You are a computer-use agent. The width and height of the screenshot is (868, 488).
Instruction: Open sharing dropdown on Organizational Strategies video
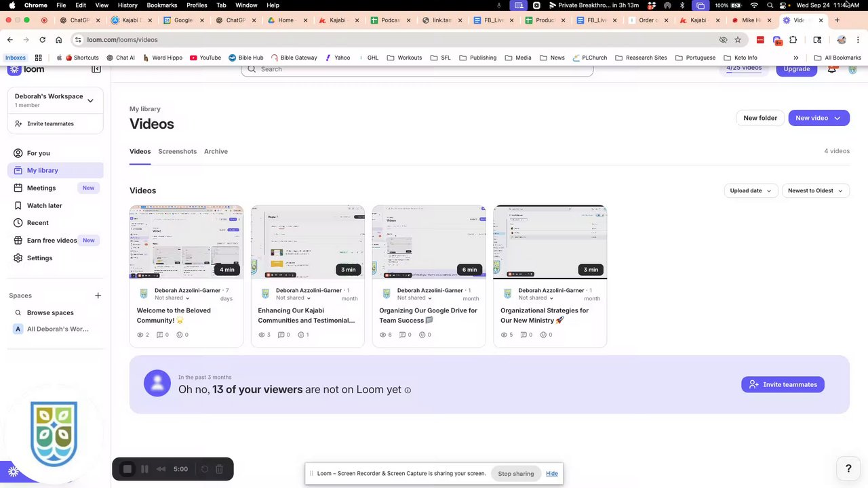pyautogui.click(x=536, y=298)
